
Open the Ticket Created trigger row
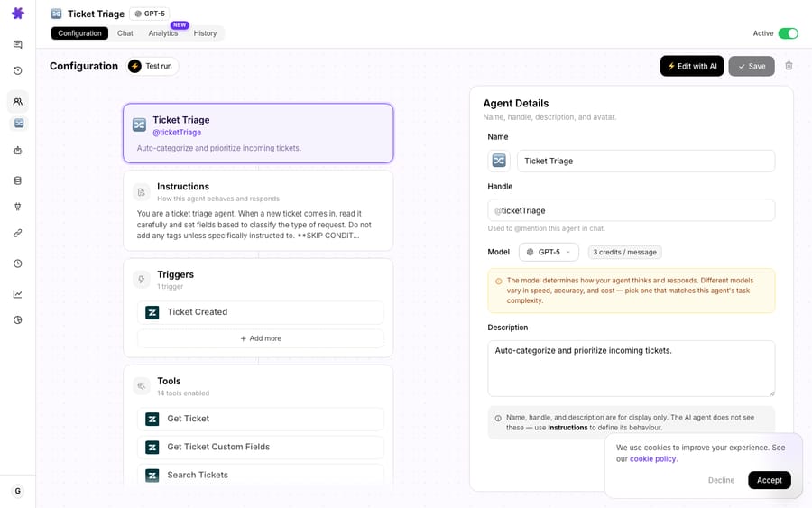click(x=261, y=312)
